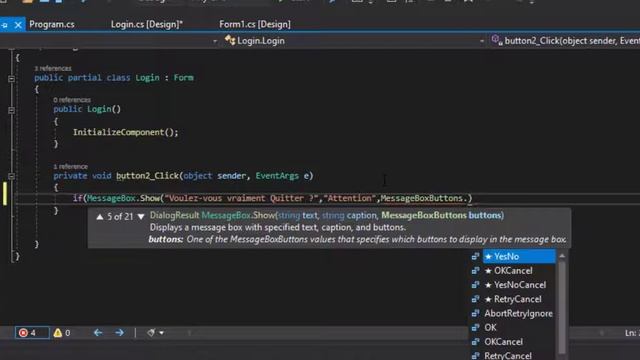Click the enum icon beside AbortRetryIgnore
640x360 pixels.
click(x=475, y=313)
